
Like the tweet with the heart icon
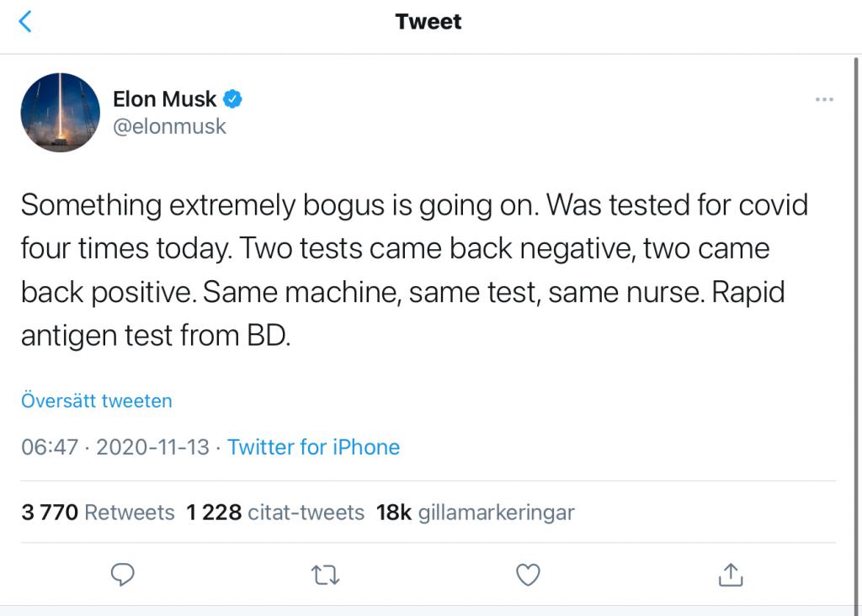[x=527, y=575]
